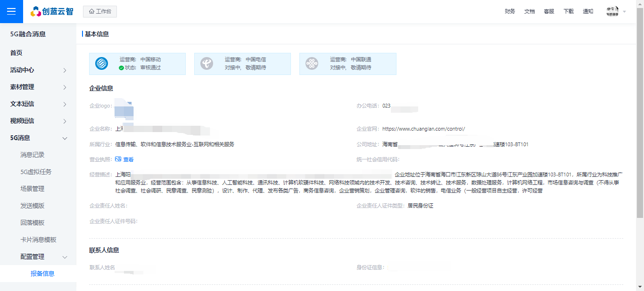
Task: Click the green 审核通过 status check icon
Action: pyautogui.click(x=121, y=67)
